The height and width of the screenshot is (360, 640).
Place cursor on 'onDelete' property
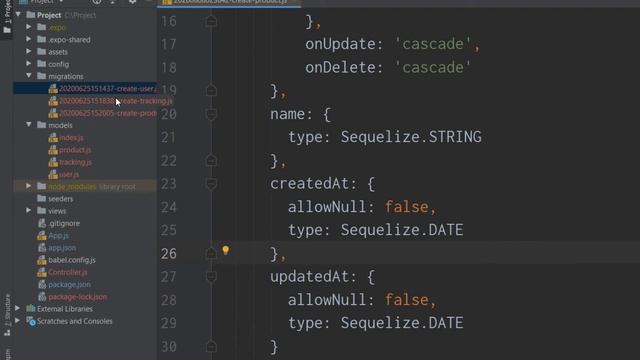[340, 67]
